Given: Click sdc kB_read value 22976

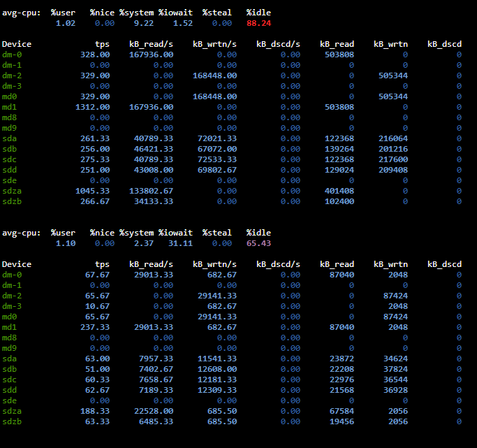Looking at the screenshot, I should (x=342, y=380).
